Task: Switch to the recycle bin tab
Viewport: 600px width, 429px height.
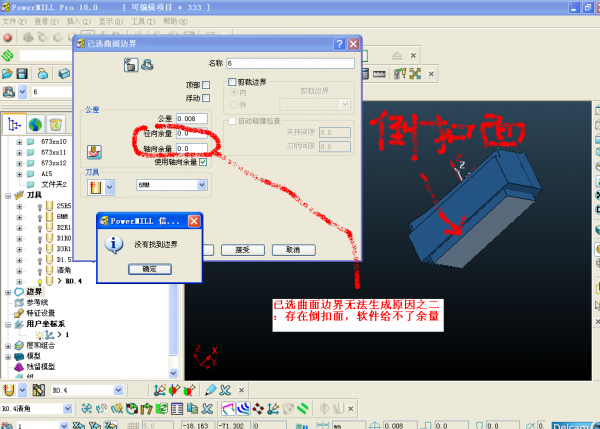Action: coord(55,124)
